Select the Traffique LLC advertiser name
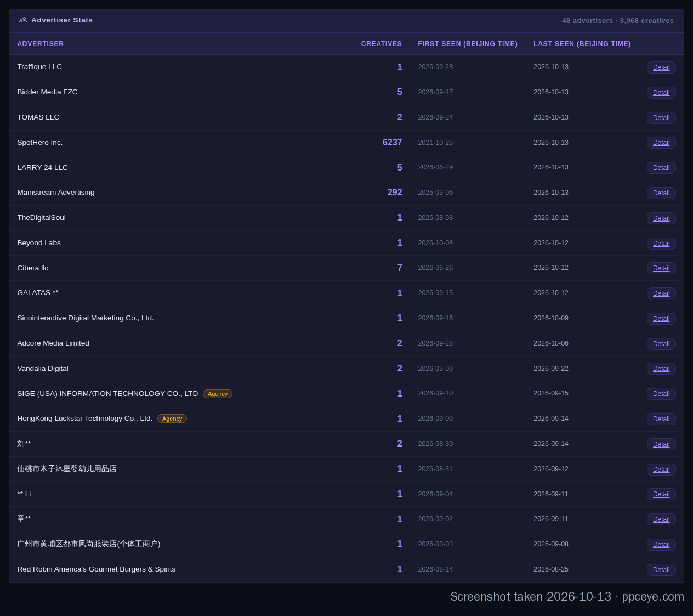The height and width of the screenshot is (616, 693). click(x=39, y=67)
